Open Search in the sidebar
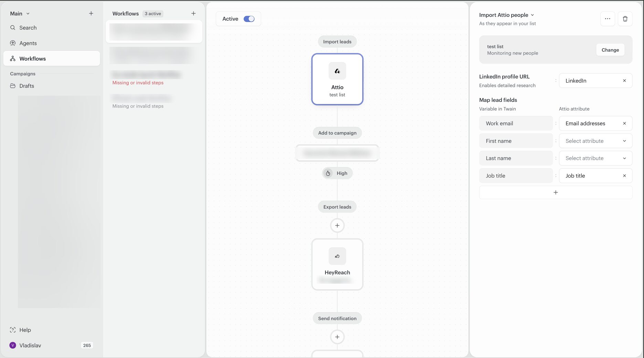The image size is (644, 358). pyautogui.click(x=52, y=28)
